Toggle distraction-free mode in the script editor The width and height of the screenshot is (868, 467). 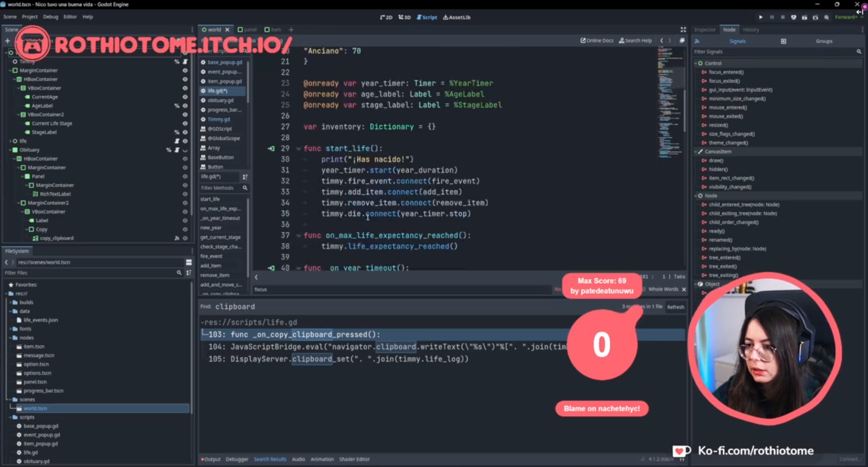(683, 30)
